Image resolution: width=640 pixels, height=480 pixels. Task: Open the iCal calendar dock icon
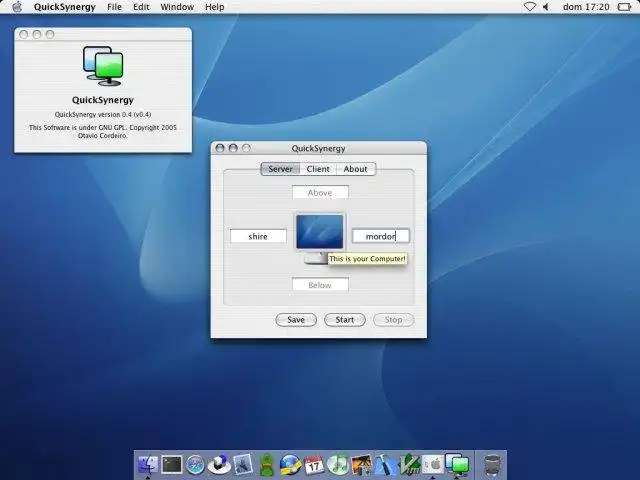pos(314,464)
